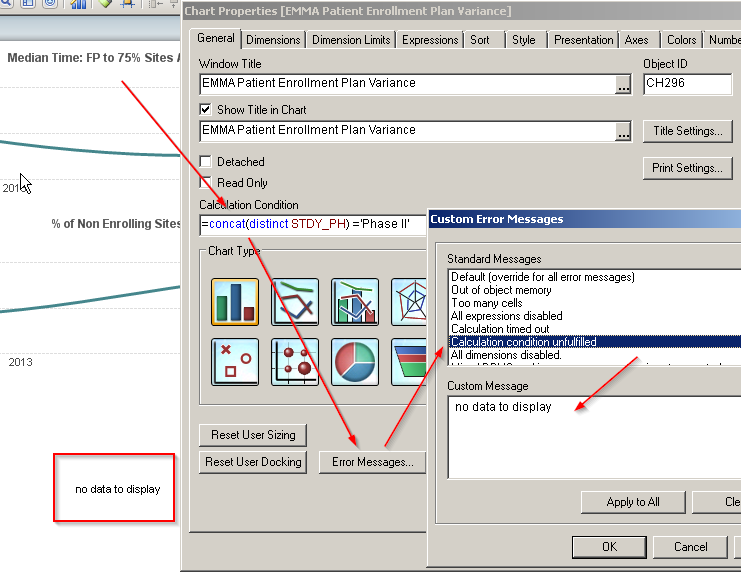
Task: Select the Funnel Chart type icon
Action: pyautogui.click(x=409, y=362)
